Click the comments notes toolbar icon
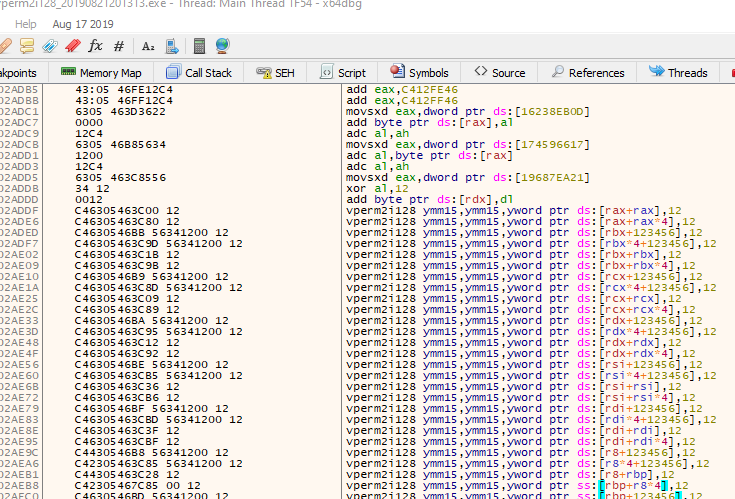 tap(27, 46)
